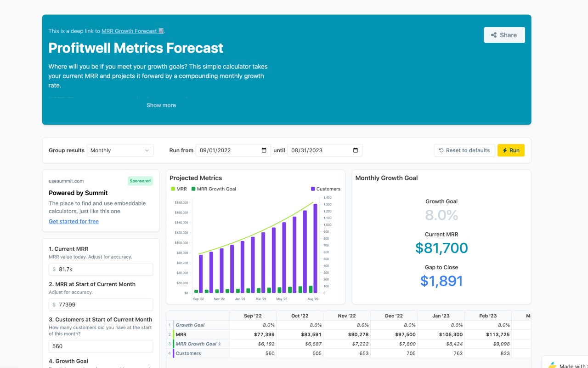Click the Run from date field
The image size is (588, 368).
point(233,150)
